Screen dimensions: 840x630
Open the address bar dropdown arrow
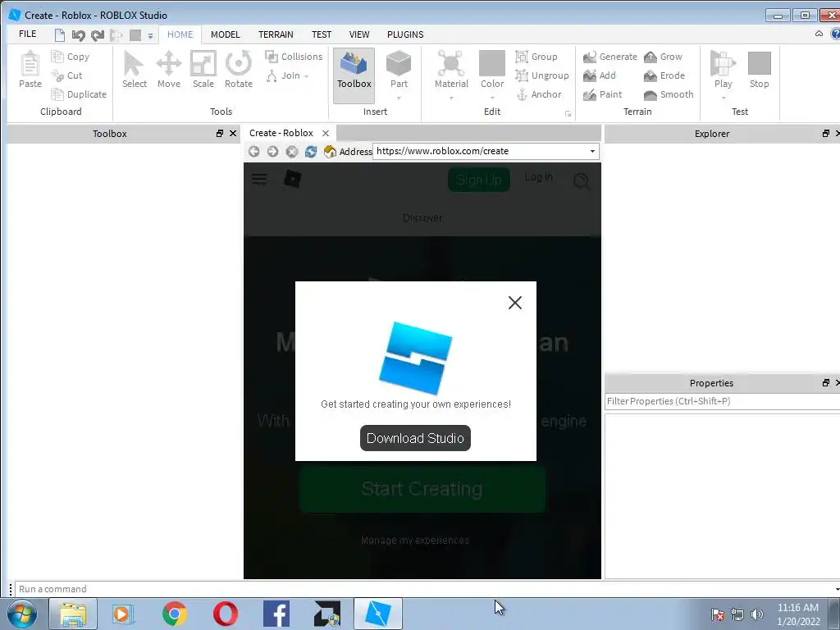pos(592,152)
